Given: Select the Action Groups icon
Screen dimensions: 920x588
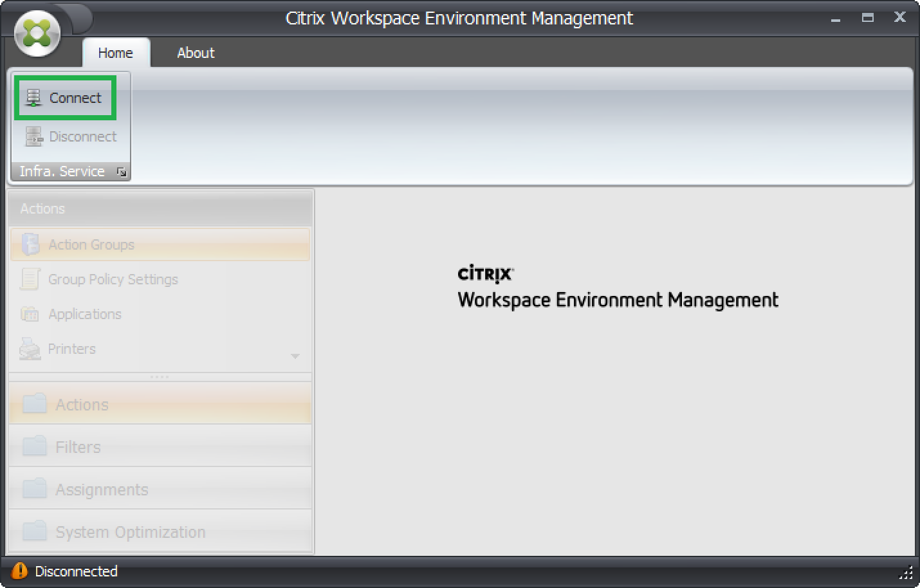Looking at the screenshot, I should click(30, 244).
